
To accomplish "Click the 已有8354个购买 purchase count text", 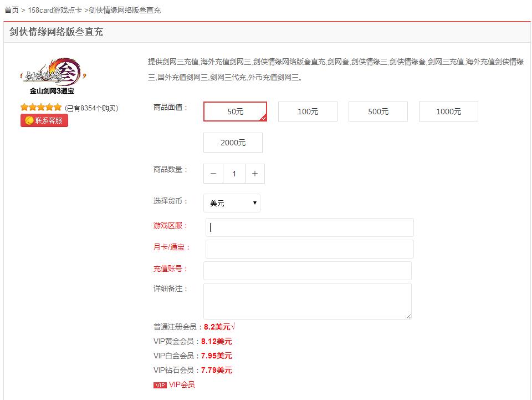I will tap(91, 108).
